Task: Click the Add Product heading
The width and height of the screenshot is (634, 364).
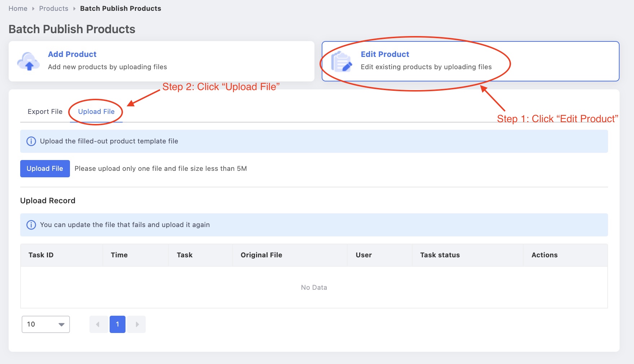Action: [72, 54]
